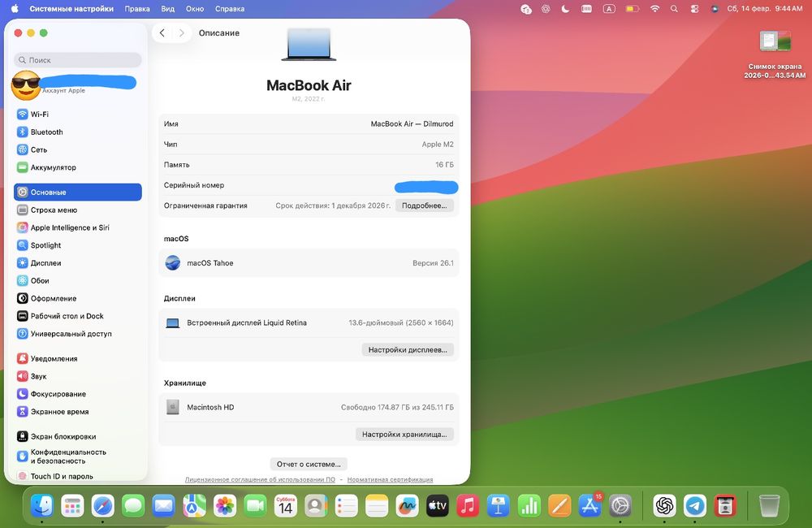
Task: Open the software license agreement link
Action: click(260, 479)
